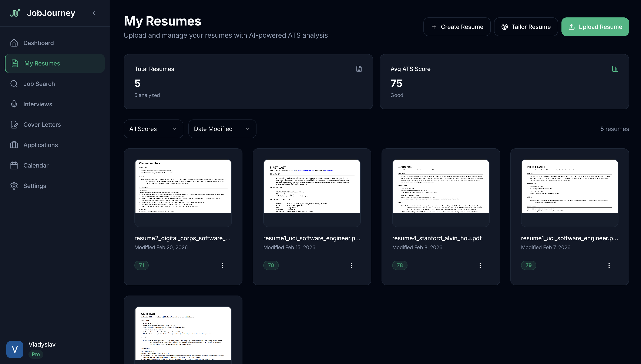Open the options menu for resume scored 70

click(351, 265)
